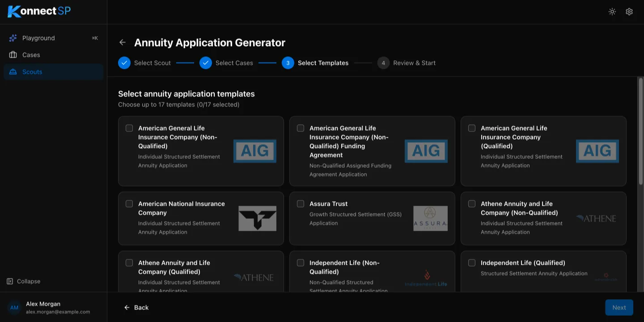Click the Playground sparkle icon
The width and height of the screenshot is (644, 322).
point(13,38)
